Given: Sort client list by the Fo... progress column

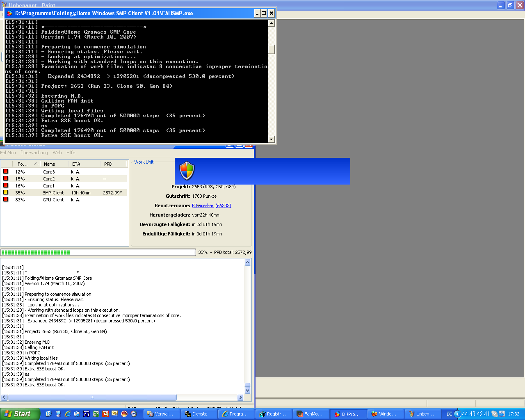Looking at the screenshot, I should pyautogui.click(x=25, y=164).
